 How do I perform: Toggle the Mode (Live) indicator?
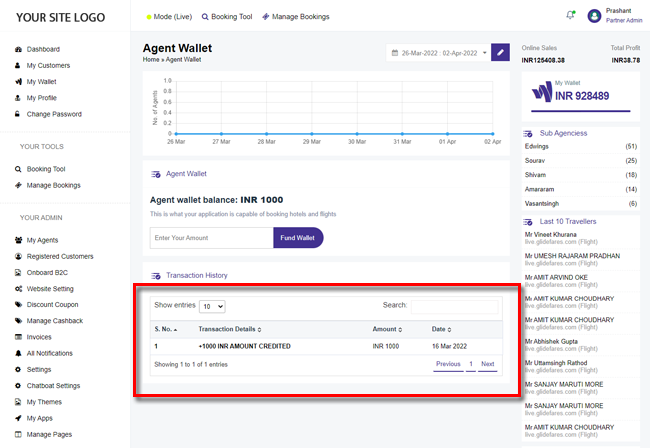(169, 17)
